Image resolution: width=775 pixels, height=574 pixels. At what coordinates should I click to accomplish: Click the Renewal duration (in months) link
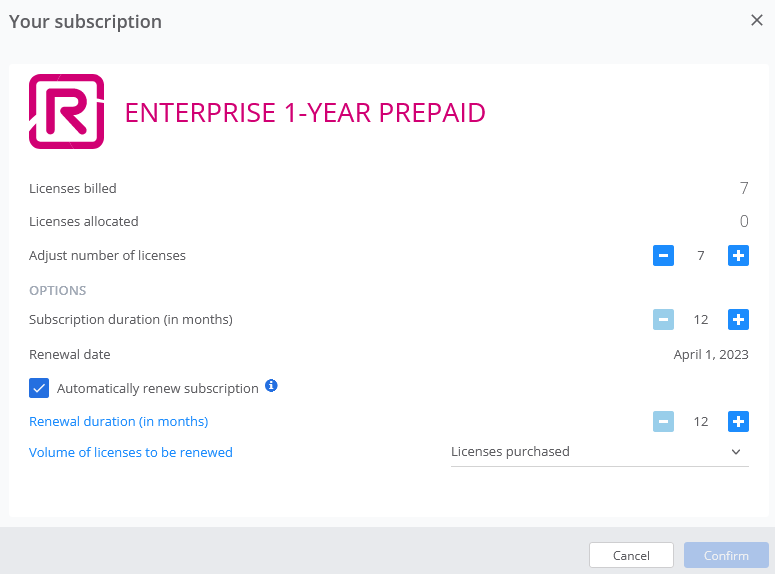119,421
